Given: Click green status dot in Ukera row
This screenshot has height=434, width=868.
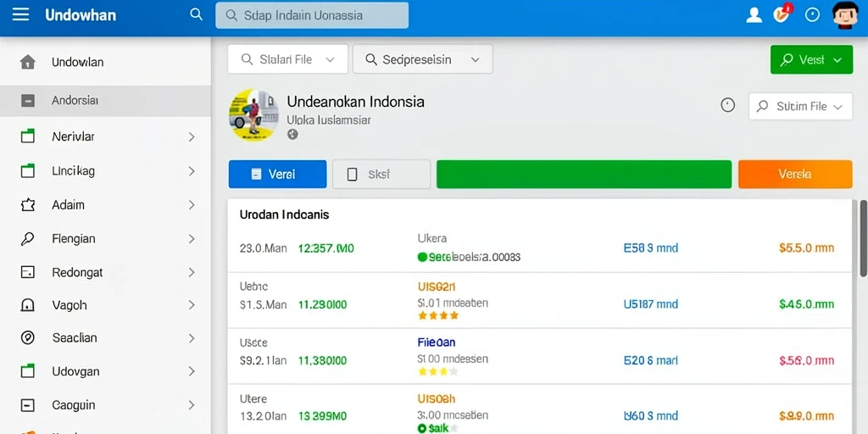Looking at the screenshot, I should (422, 257).
